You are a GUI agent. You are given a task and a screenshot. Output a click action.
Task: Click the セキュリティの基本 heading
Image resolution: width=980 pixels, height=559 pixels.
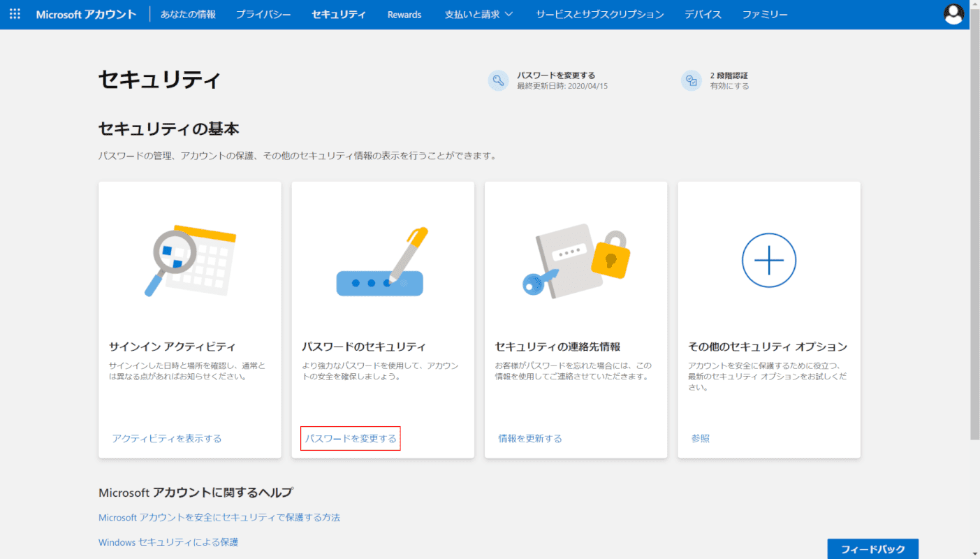tap(169, 129)
